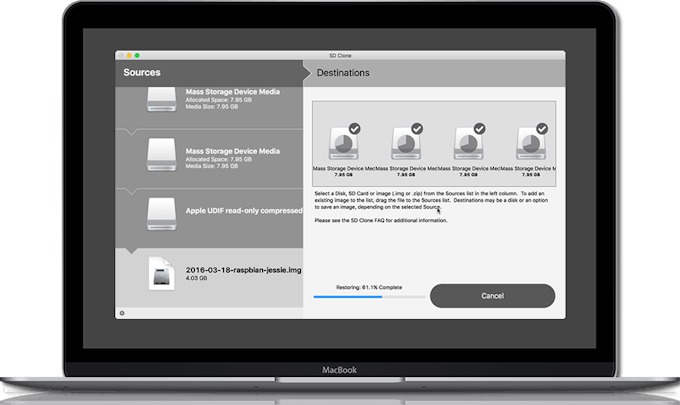Viewport: 680px width, 405px height.
Task: Open the SD Clone FAQ information line
Action: point(381,220)
